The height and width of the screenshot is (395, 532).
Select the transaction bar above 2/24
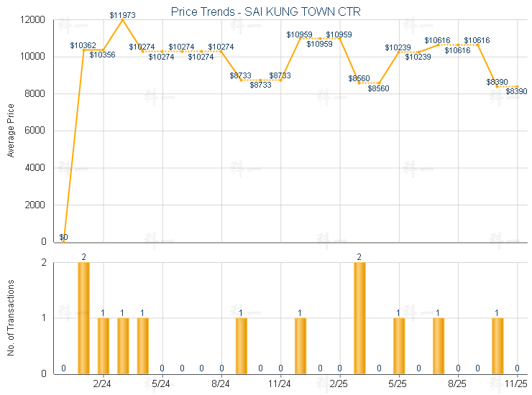pos(104,345)
